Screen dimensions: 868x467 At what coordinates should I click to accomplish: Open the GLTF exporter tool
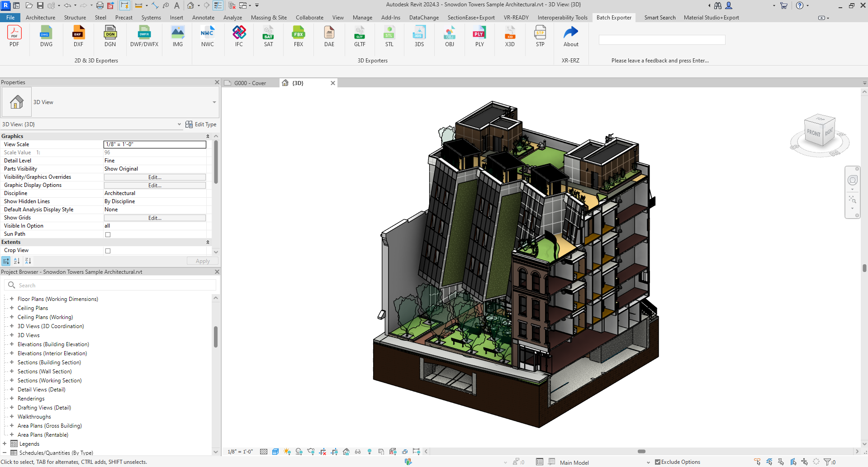click(360, 33)
